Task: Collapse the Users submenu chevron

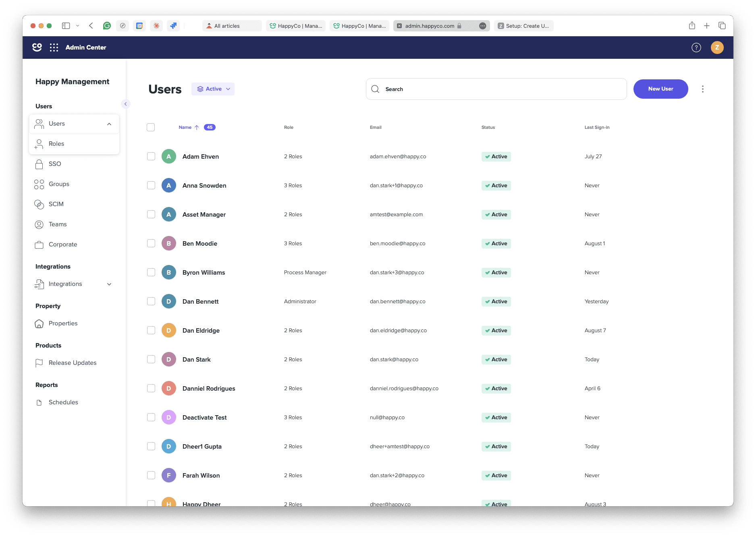Action: [x=109, y=124]
